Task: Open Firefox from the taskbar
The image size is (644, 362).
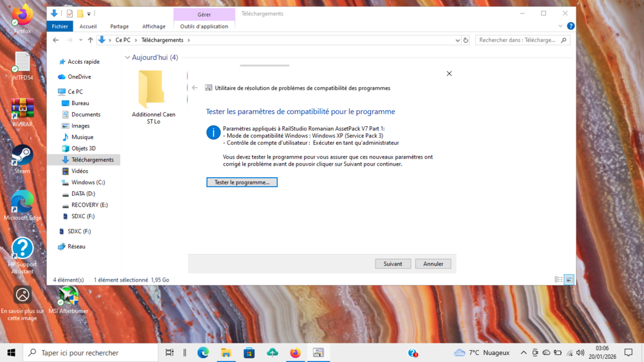Action: pos(296,352)
